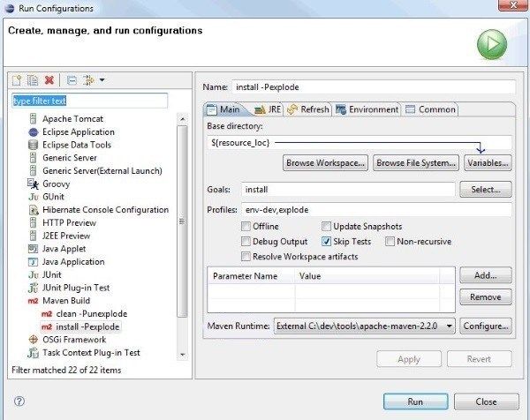Enable the Debug Output checkbox
530x420 pixels.
point(246,242)
